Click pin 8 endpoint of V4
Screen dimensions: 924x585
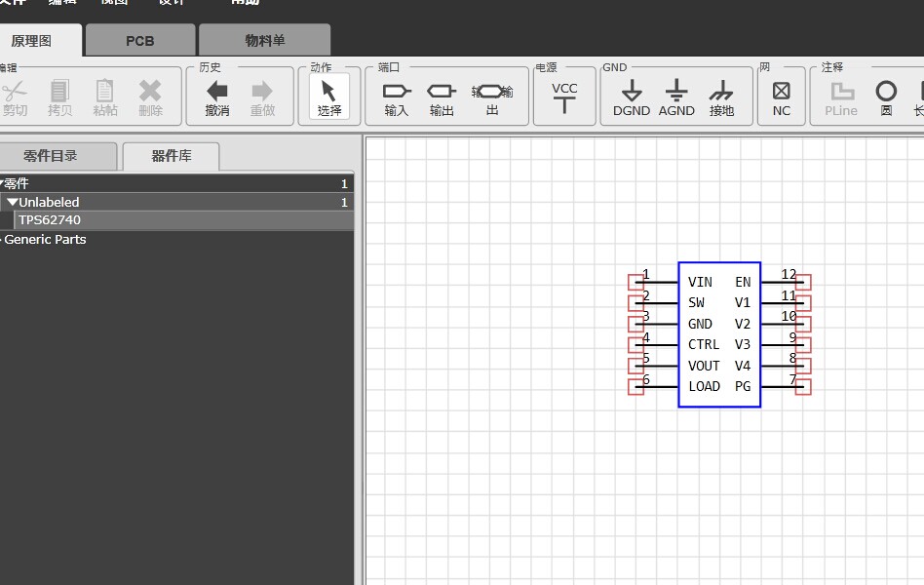803,366
